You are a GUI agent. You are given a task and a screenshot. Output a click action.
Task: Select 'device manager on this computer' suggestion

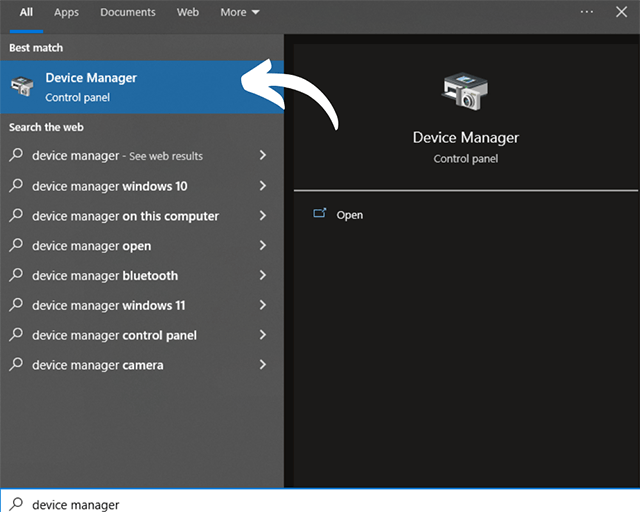(142, 216)
